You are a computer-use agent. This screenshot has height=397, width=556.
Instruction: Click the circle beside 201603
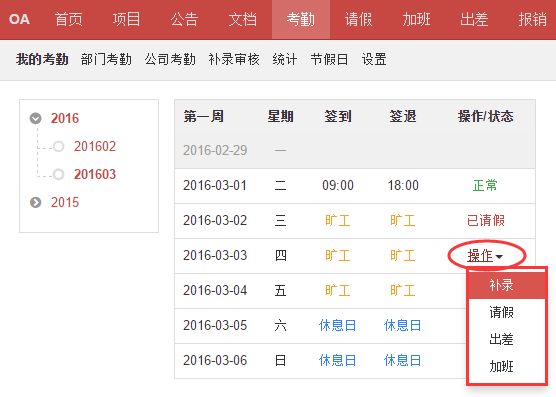(59, 174)
